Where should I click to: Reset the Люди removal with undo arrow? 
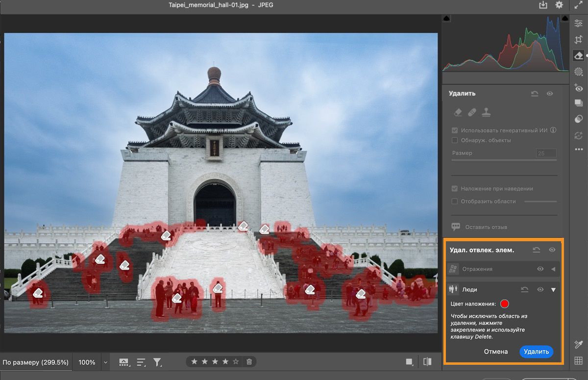point(525,290)
